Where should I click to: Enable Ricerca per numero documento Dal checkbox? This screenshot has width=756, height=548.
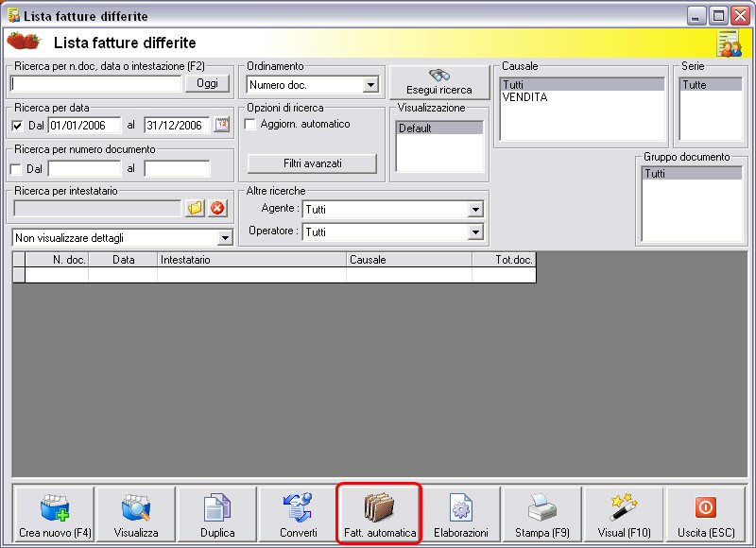pos(16,169)
